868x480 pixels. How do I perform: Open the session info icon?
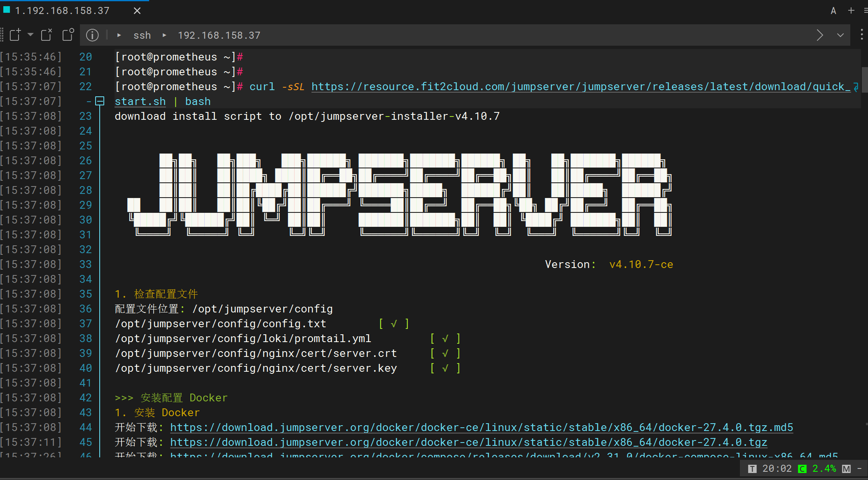[x=92, y=35]
